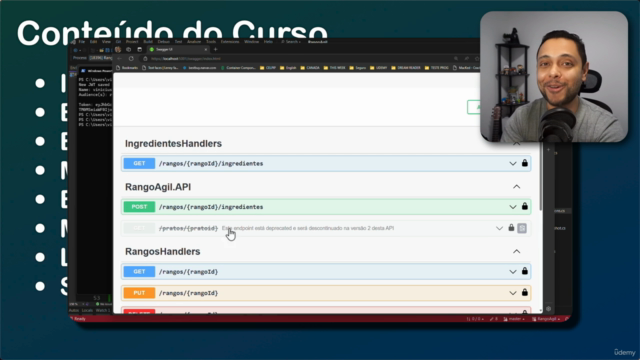Open Window menu in Visual Studio
This screenshot has width=640, height=360.
pos(251,42)
